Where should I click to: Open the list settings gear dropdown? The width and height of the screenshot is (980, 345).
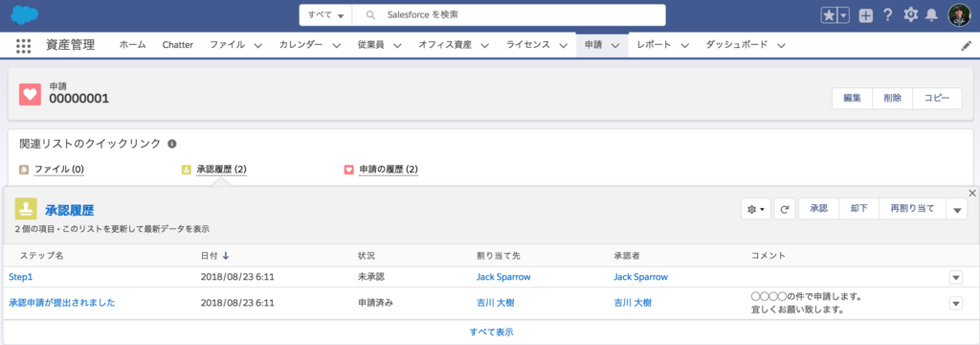756,209
